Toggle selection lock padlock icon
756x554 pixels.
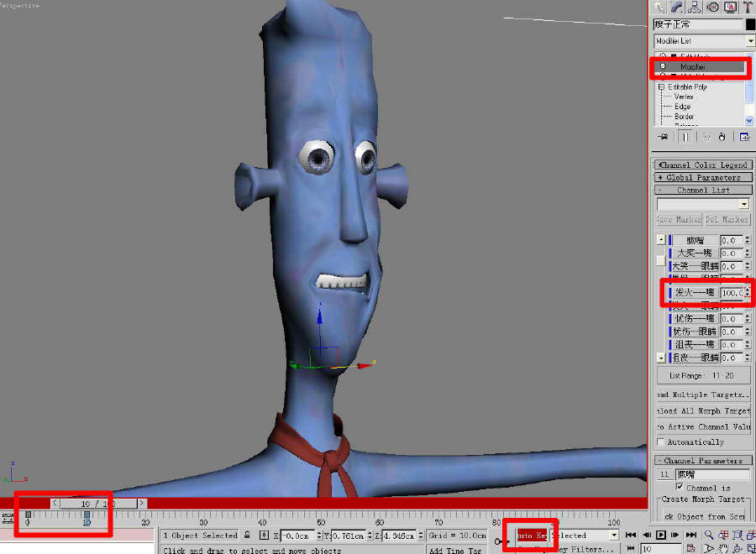[x=247, y=535]
